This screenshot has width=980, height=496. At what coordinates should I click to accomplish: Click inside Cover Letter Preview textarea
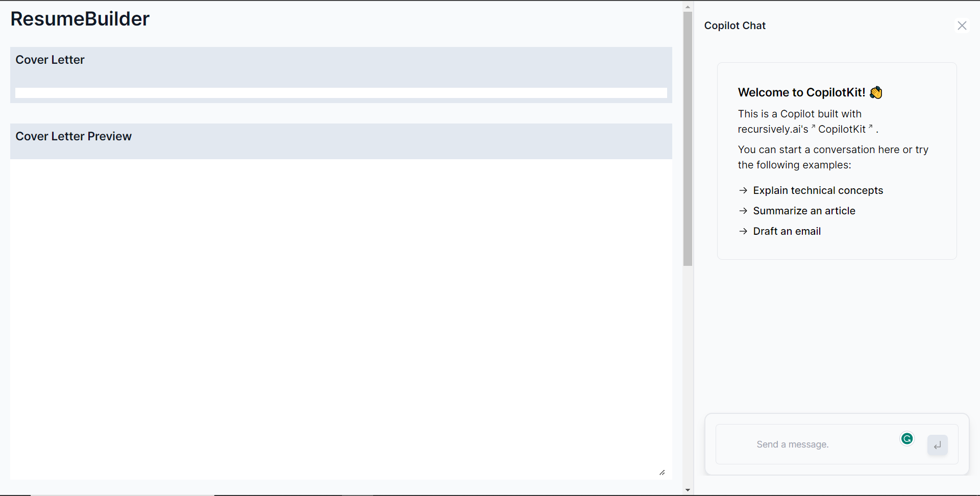click(341, 319)
